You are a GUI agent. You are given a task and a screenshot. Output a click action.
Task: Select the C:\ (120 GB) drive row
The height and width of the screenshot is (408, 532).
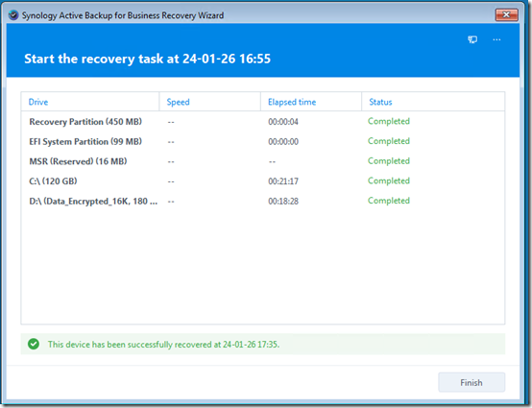click(x=262, y=181)
